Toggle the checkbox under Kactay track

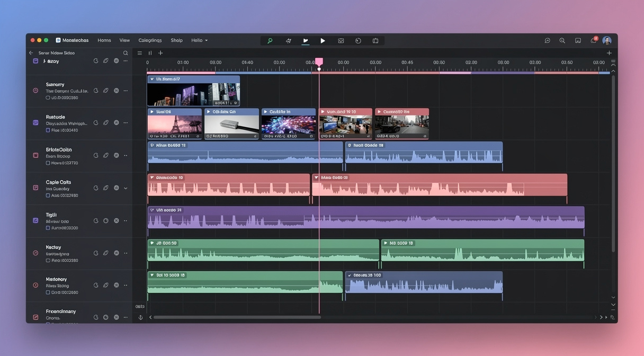pos(48,260)
